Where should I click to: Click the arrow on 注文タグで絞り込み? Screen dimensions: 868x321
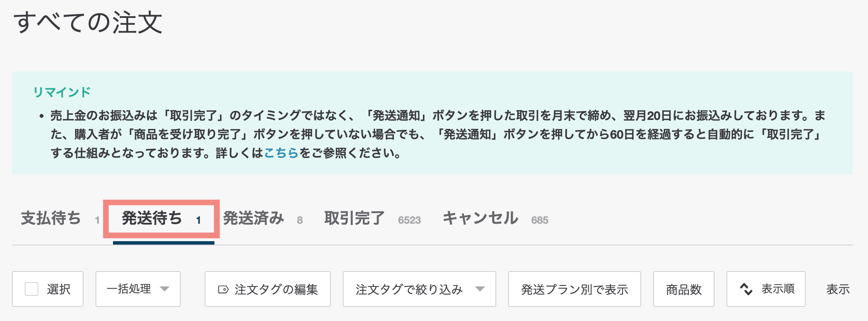[480, 289]
